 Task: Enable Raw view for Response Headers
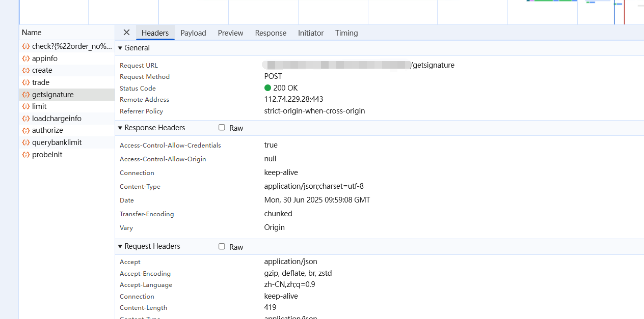(222, 128)
